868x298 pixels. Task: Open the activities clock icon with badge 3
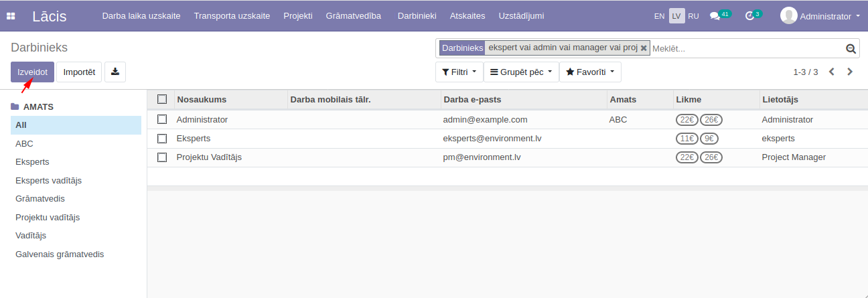pyautogui.click(x=749, y=16)
